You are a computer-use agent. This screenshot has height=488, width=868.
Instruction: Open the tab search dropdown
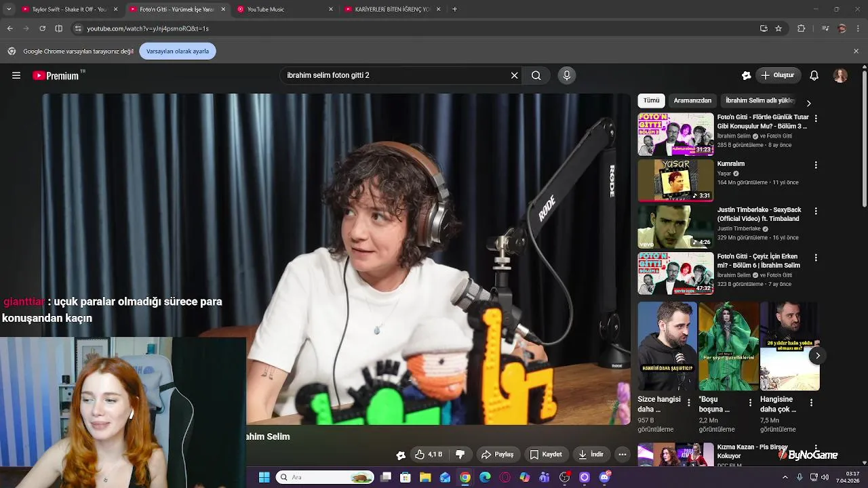(x=9, y=9)
